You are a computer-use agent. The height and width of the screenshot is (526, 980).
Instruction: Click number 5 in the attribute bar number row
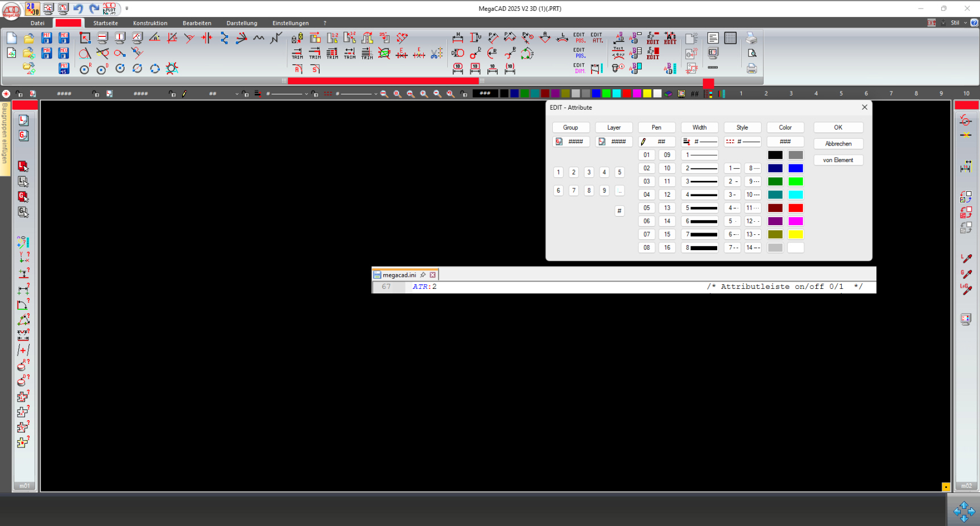click(x=841, y=93)
